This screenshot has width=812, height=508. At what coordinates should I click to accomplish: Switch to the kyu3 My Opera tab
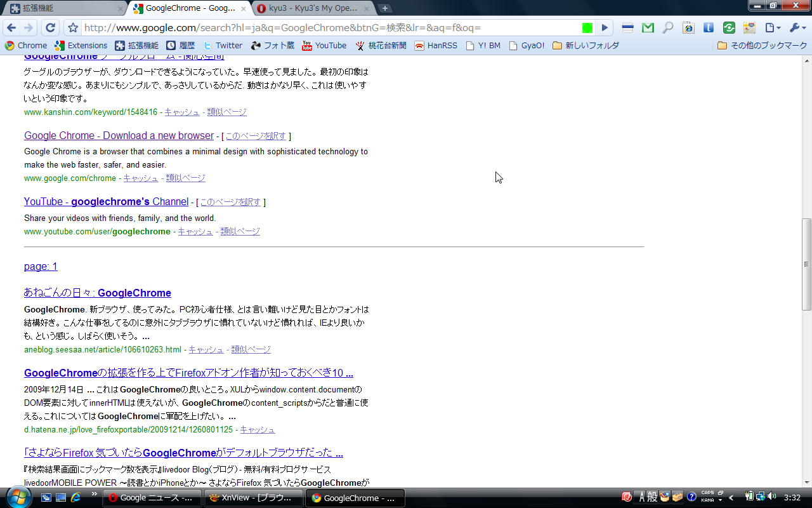pyautogui.click(x=313, y=8)
